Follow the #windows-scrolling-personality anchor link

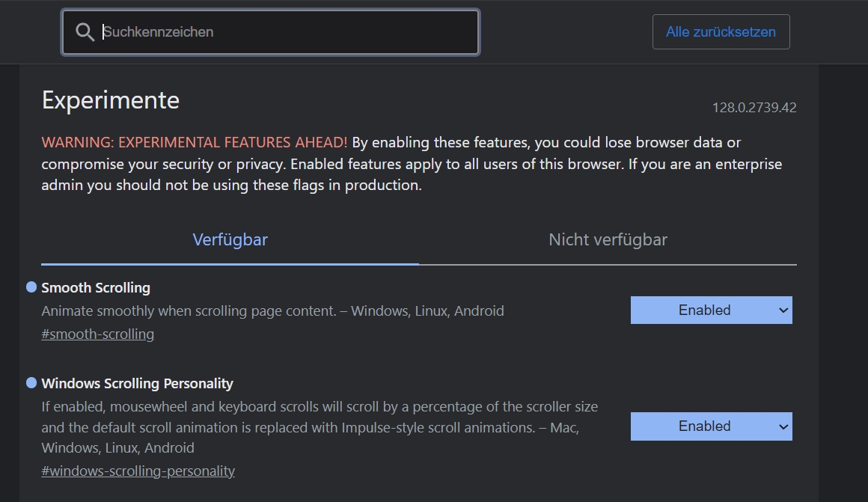coord(138,471)
